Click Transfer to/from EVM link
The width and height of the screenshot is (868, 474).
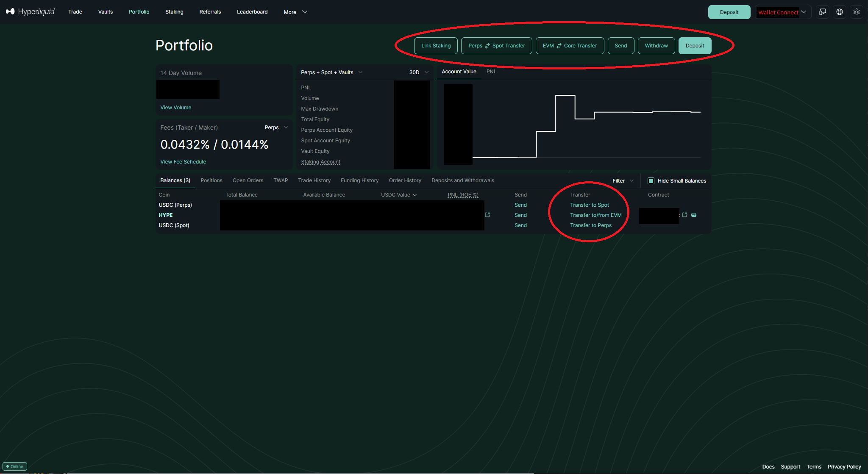tap(596, 215)
